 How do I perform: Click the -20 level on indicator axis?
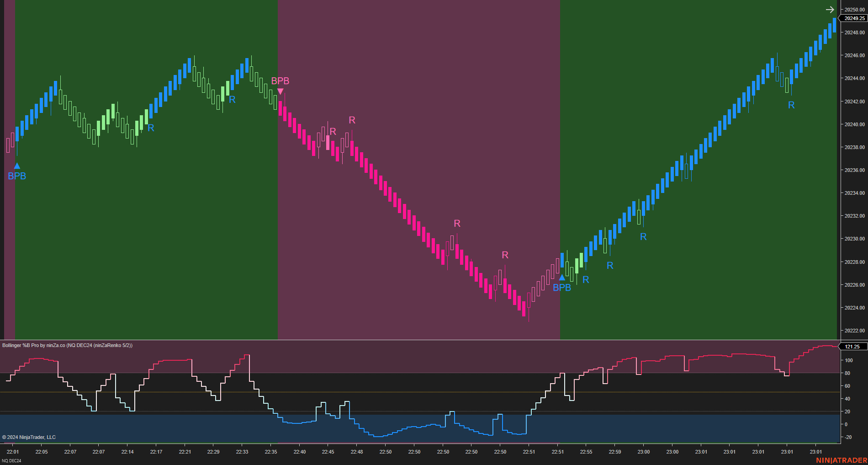848,437
